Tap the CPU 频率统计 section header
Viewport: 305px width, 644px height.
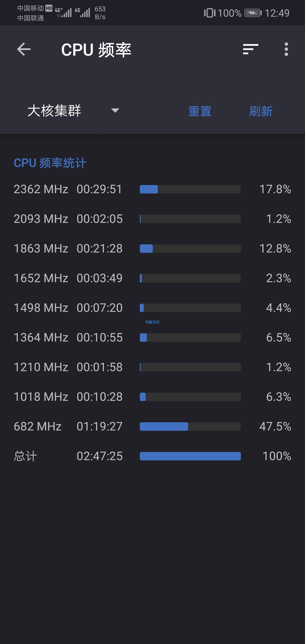coord(50,163)
